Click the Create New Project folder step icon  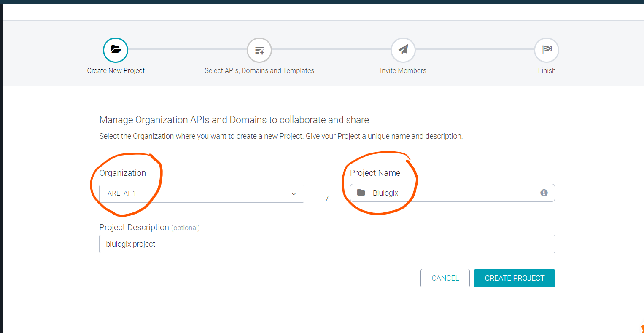[x=116, y=50]
